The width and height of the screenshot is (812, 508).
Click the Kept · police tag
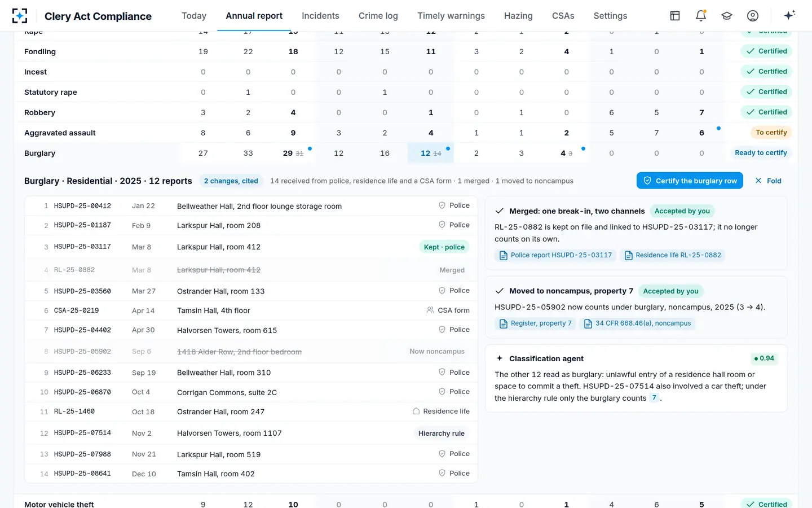444,247
